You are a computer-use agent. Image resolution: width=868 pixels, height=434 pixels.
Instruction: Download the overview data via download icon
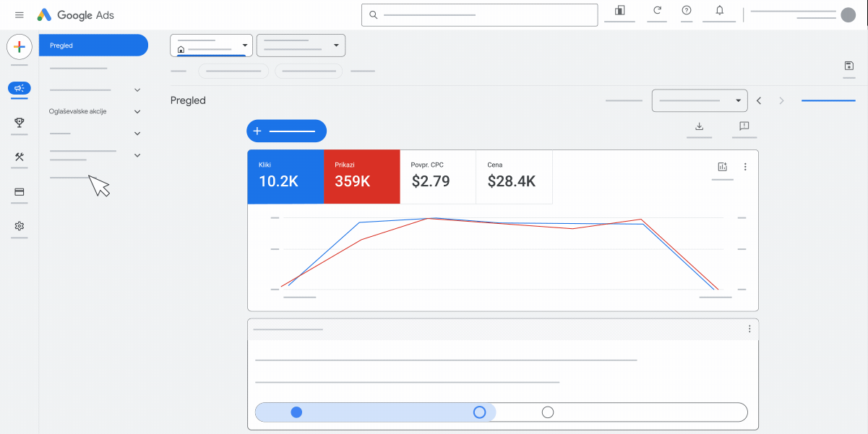(x=699, y=127)
